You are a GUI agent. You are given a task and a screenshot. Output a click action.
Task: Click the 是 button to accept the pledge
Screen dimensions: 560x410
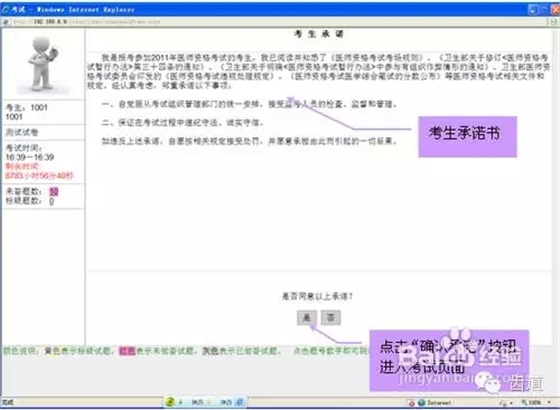coord(306,318)
